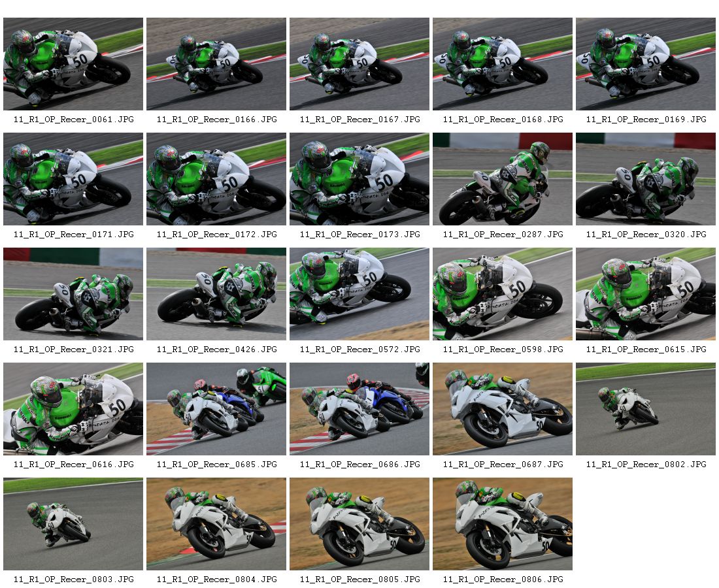
Task: Click the caption 11_R1_OP_Recer_0804.JPG
Action: coord(217,580)
